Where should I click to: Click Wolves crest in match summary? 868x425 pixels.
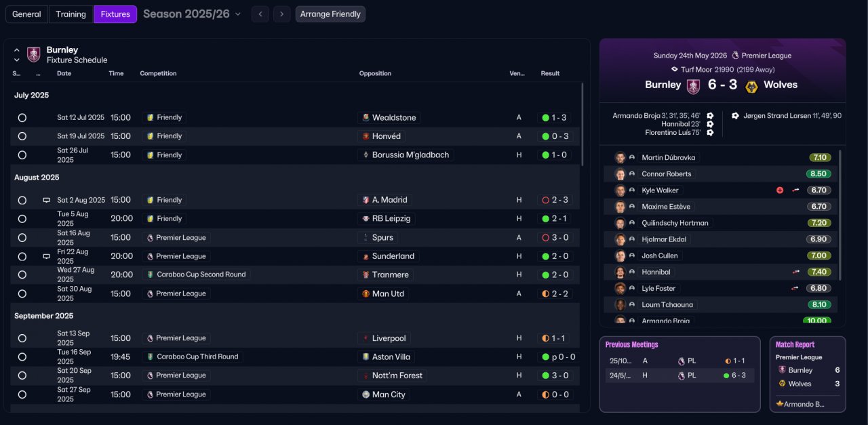pos(751,86)
